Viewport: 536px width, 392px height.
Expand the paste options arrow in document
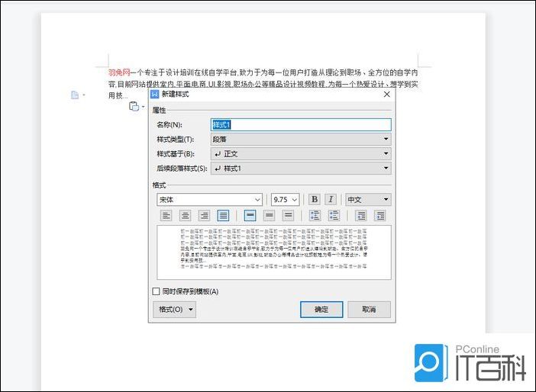click(x=144, y=107)
